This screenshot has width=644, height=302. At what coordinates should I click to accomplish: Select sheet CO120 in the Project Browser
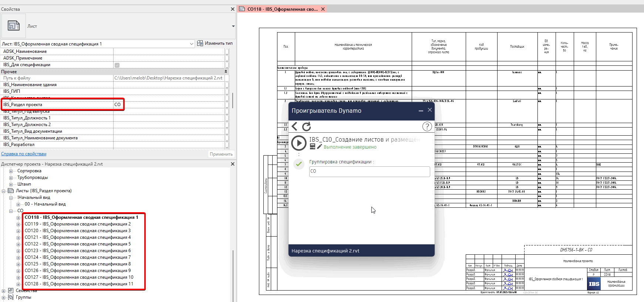pos(78,231)
